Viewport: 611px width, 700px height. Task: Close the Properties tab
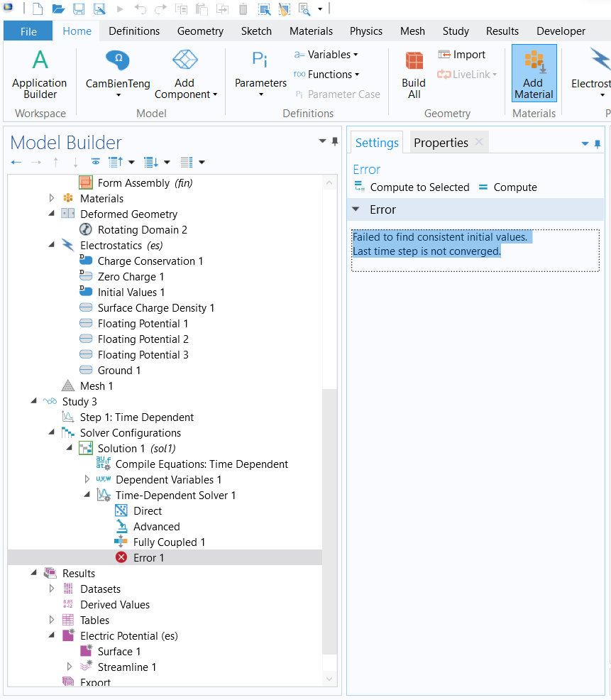click(x=479, y=141)
